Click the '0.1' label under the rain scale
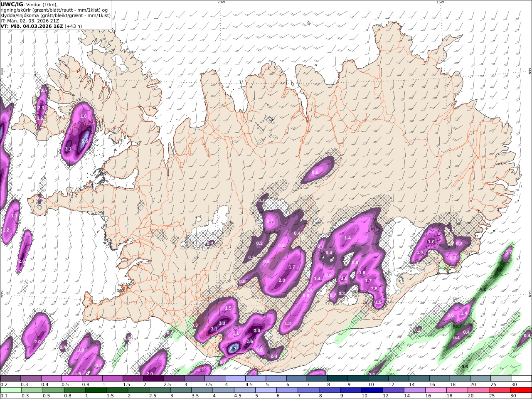 tap(3, 396)
